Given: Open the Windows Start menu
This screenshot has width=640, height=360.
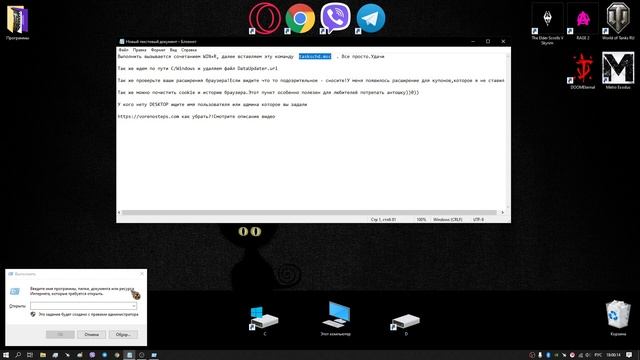Looking at the screenshot, I should pos(6,355).
